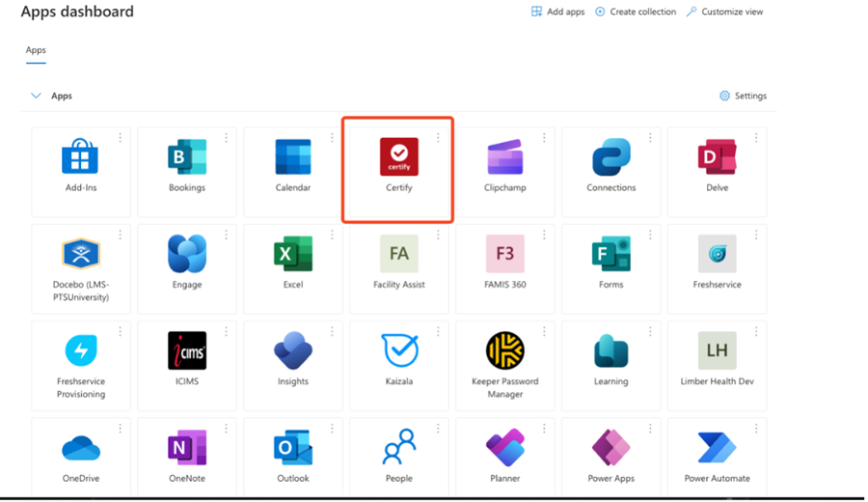Open the Kaizala app icon
This screenshot has width=868, height=502.
click(399, 350)
